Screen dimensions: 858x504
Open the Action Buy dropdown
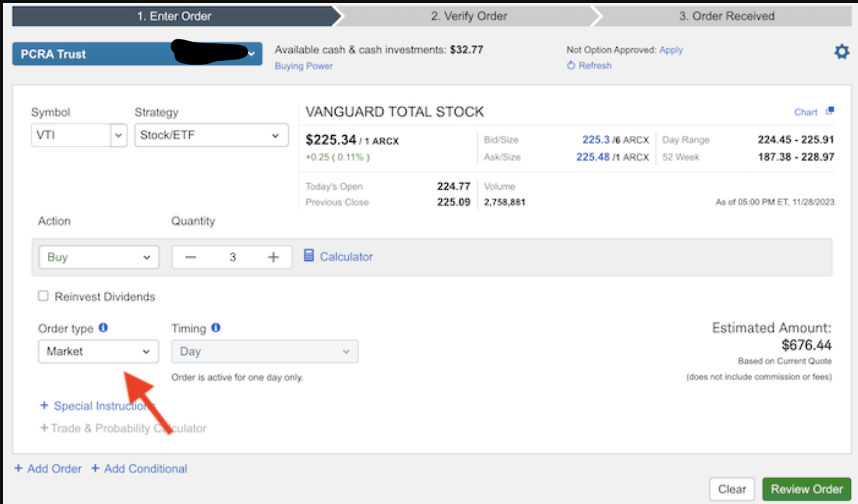tap(98, 257)
